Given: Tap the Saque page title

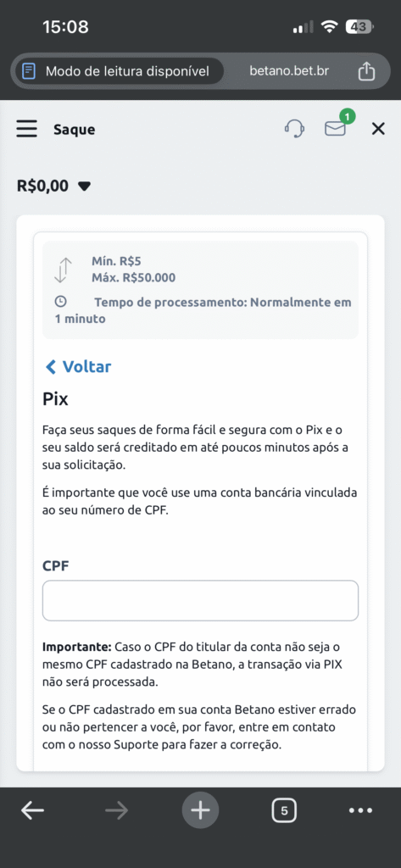Looking at the screenshot, I should (75, 130).
